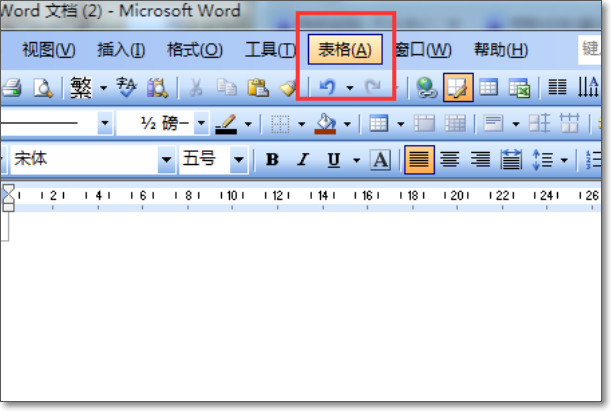Click the Undo arrow icon
The height and width of the screenshot is (411, 611).
click(x=327, y=87)
